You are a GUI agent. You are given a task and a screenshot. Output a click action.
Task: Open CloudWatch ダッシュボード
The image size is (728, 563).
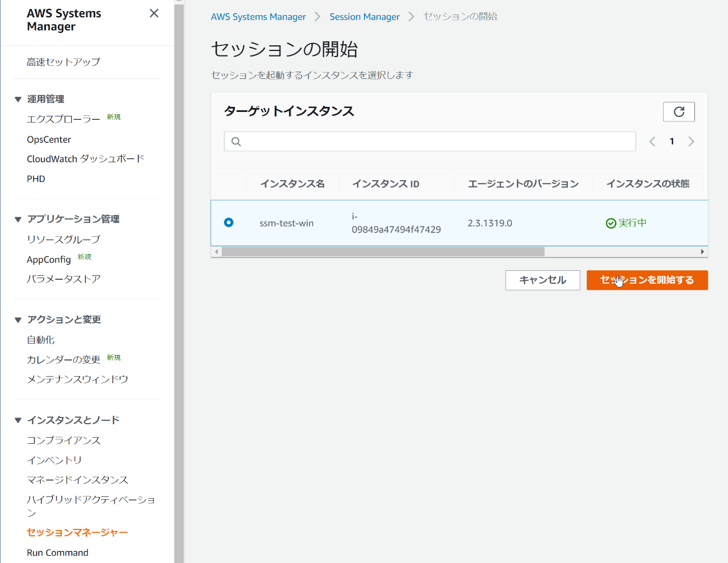pyautogui.click(x=85, y=159)
